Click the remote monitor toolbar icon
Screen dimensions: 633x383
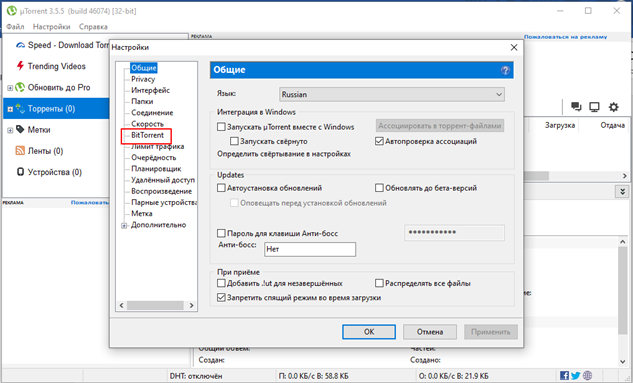(x=594, y=107)
